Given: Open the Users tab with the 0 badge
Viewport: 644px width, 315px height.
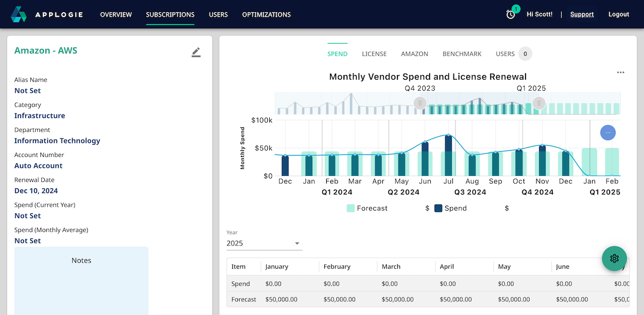Looking at the screenshot, I should tap(513, 54).
